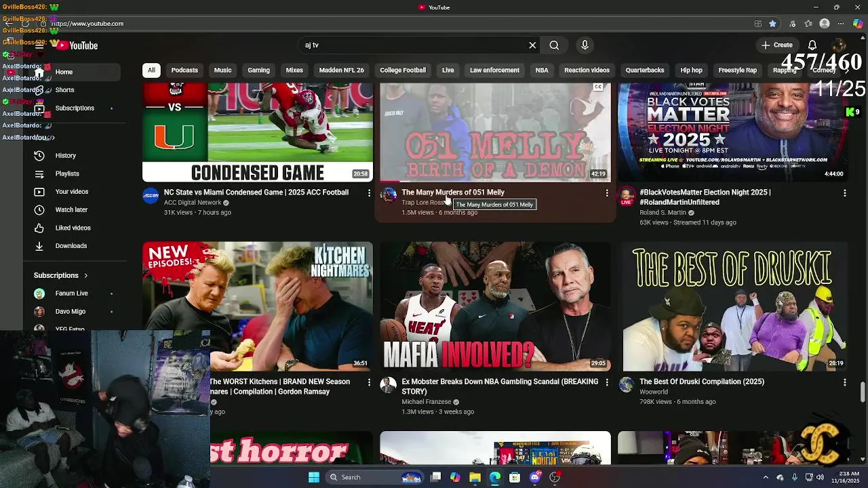Open NC State vs Miami Condensed Game title
868x488 pixels.
tap(256, 192)
